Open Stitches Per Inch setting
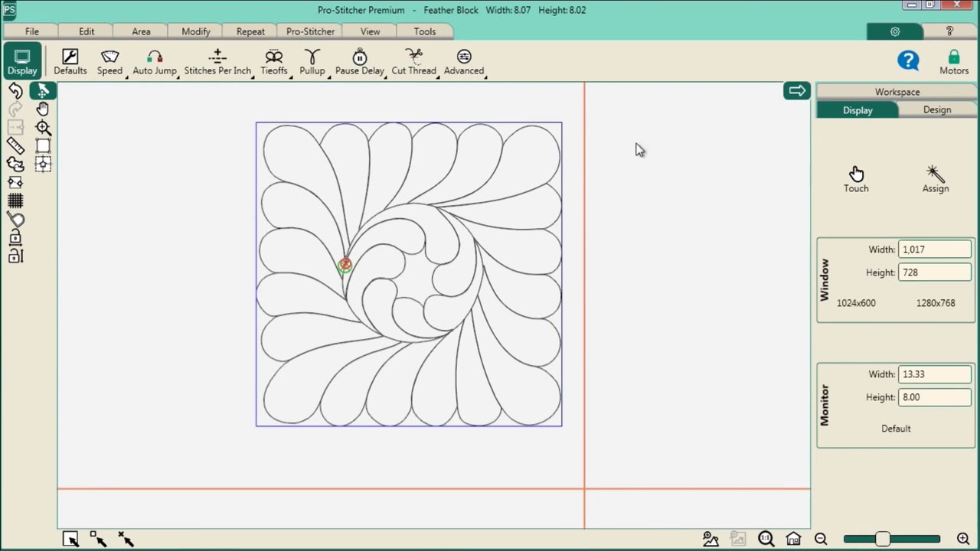This screenshot has width=980, height=551. point(217,62)
